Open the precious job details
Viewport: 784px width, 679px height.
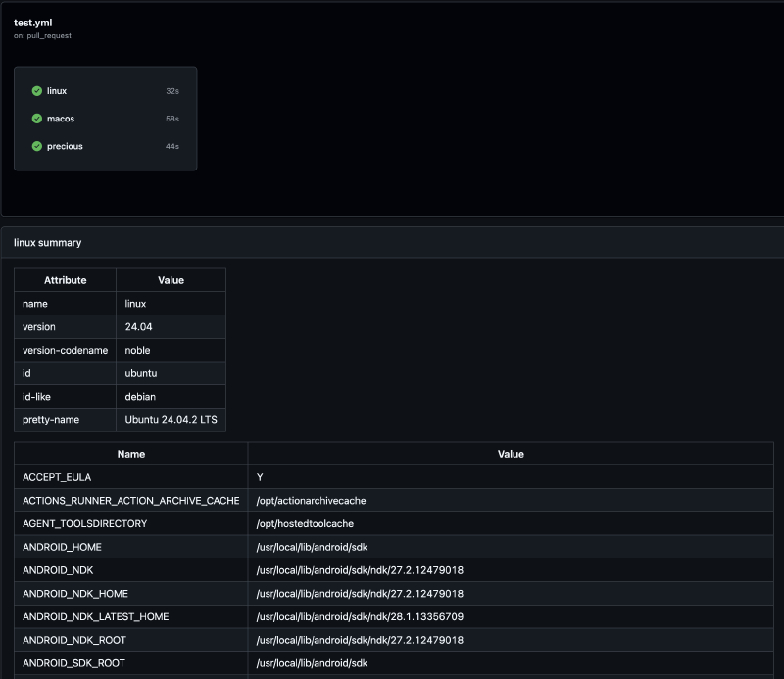coord(65,146)
